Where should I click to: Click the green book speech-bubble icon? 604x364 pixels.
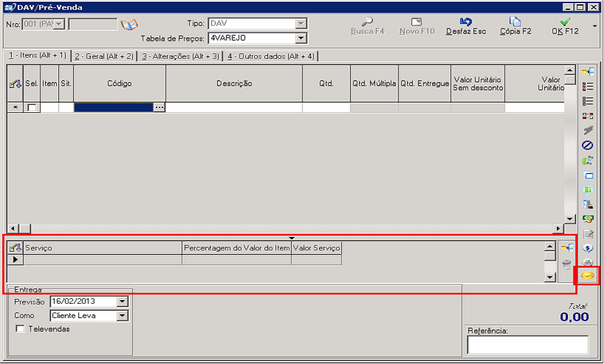coord(587,190)
